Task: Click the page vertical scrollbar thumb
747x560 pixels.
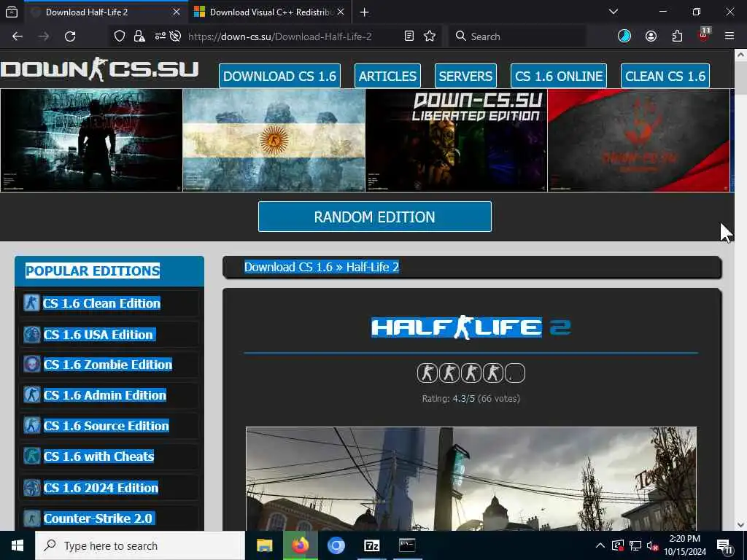Action: [x=740, y=78]
